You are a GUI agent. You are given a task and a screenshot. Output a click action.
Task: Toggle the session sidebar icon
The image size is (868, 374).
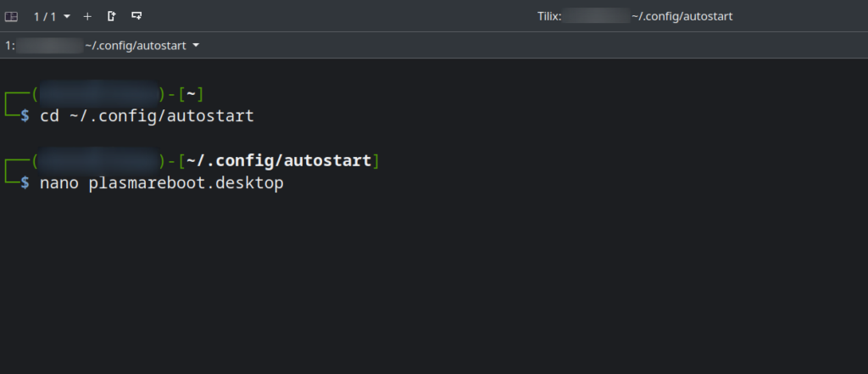click(11, 17)
